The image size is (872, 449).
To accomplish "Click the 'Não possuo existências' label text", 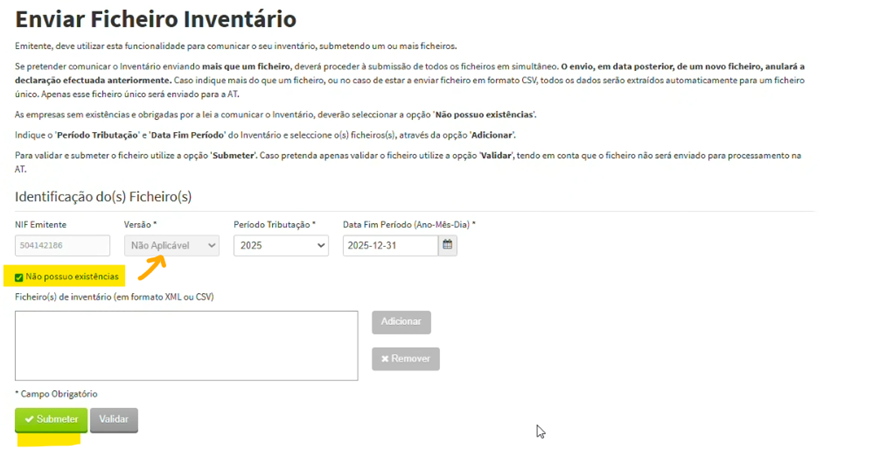I will point(72,277).
